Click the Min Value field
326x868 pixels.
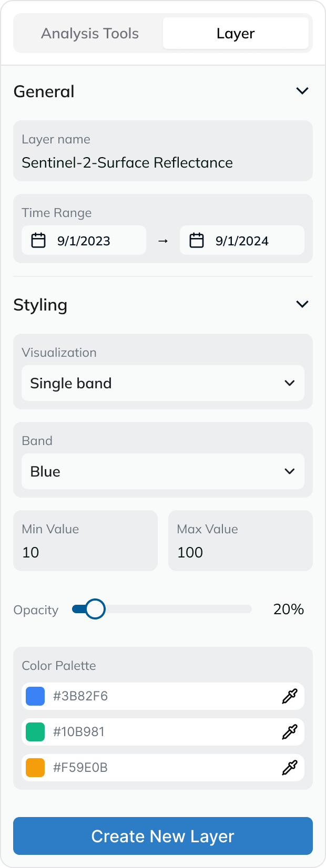pyautogui.click(x=85, y=552)
